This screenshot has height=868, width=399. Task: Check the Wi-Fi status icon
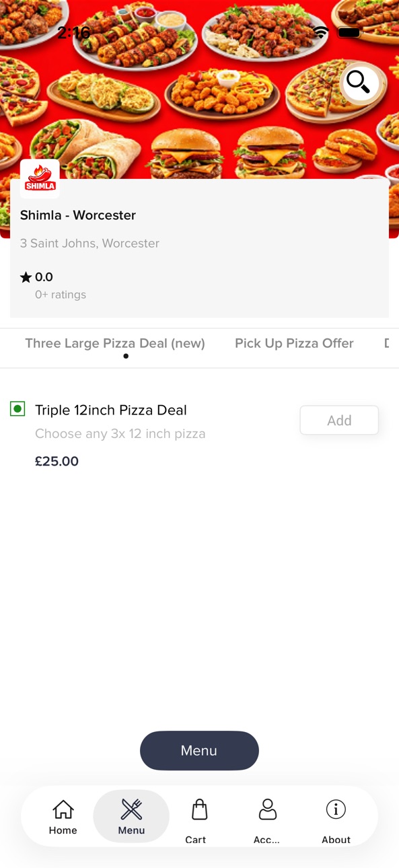[x=321, y=32]
